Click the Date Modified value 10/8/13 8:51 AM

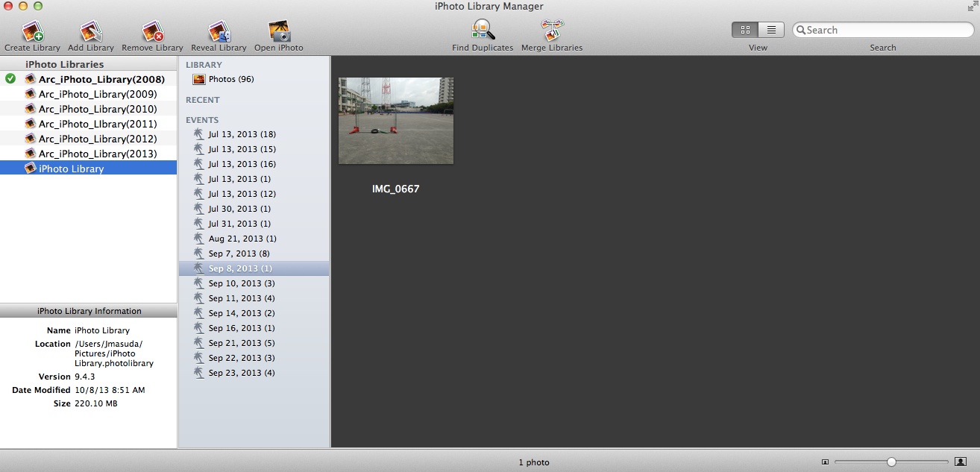[x=110, y=390]
